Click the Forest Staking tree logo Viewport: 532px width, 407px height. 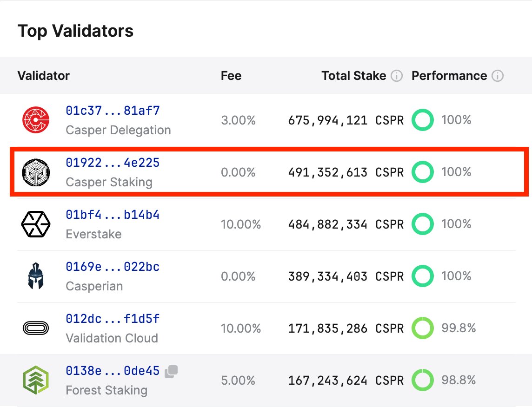[x=36, y=380]
